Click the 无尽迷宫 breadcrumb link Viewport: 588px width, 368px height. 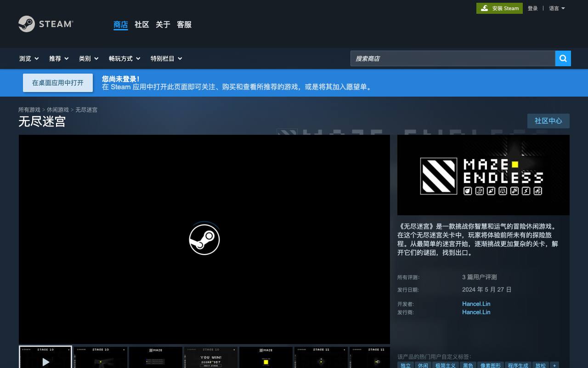[x=86, y=110]
